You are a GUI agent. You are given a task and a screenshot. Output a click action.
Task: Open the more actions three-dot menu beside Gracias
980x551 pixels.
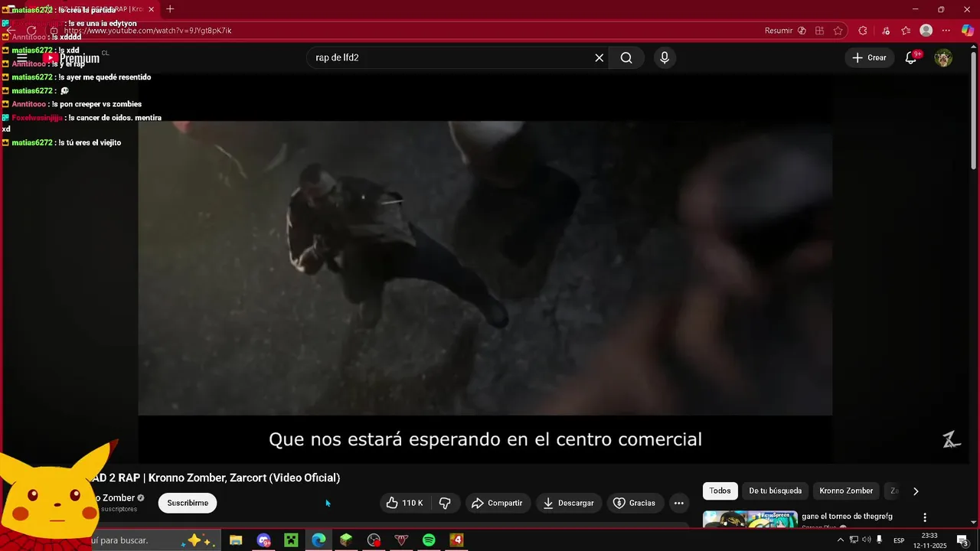point(678,503)
